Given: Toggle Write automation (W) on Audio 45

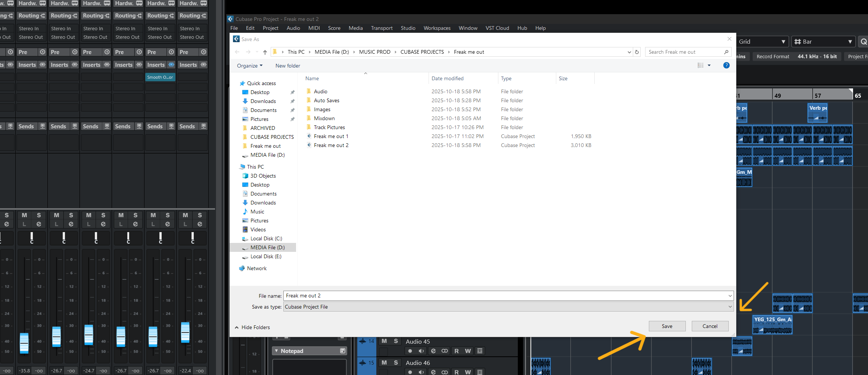Looking at the screenshot, I should (468, 351).
